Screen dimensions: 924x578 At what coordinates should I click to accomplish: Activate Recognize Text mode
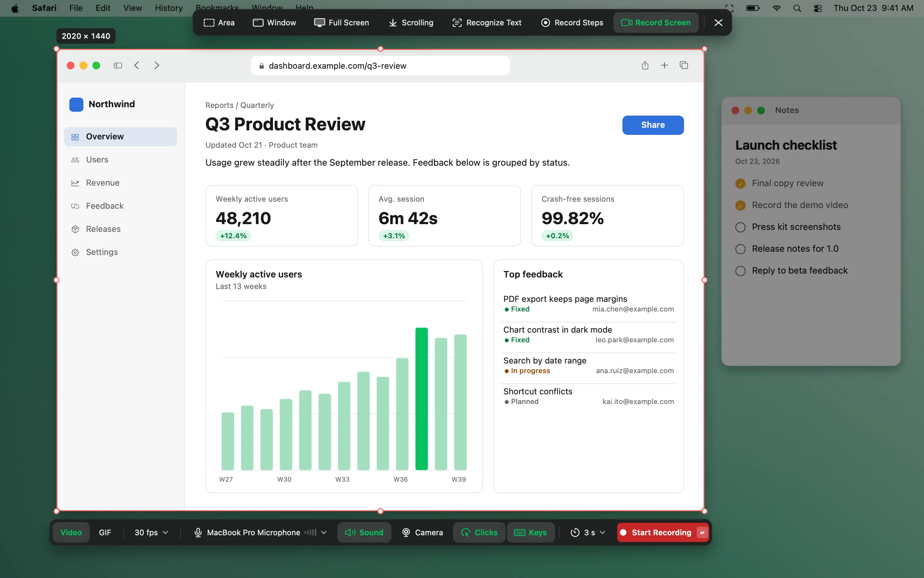[x=487, y=22]
